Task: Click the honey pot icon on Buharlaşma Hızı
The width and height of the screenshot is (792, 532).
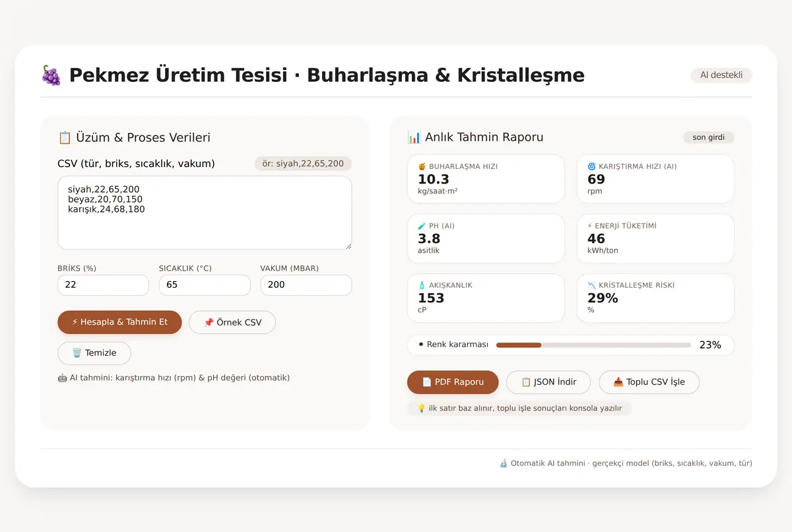Action: [x=422, y=167]
